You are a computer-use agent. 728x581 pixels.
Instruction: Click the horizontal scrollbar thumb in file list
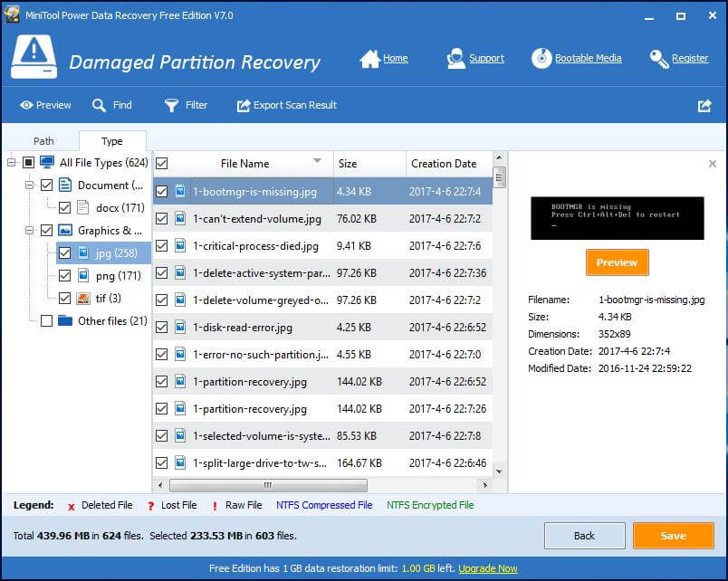tap(272, 486)
